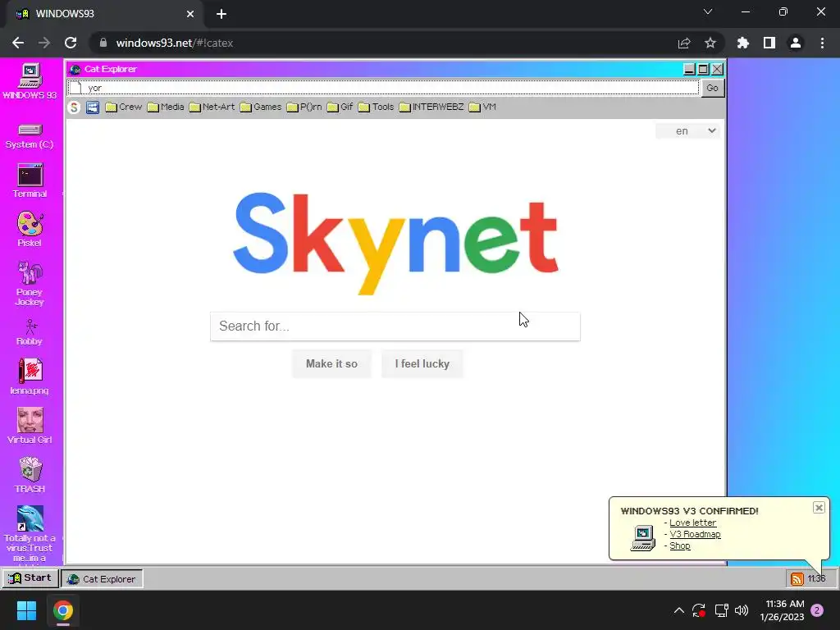This screenshot has height=630, width=840.
Task: Expand the 'en' language dropdown
Action: pos(687,130)
